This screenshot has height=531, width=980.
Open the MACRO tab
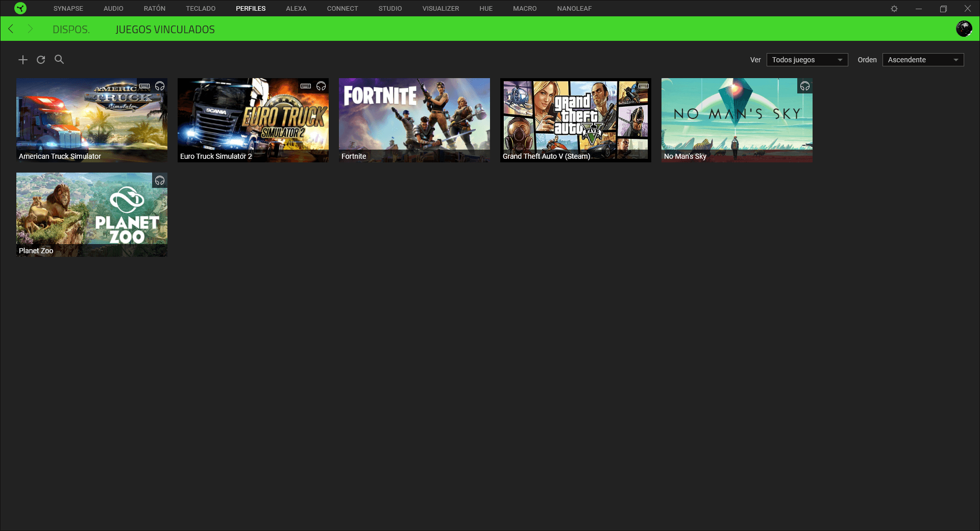point(525,9)
